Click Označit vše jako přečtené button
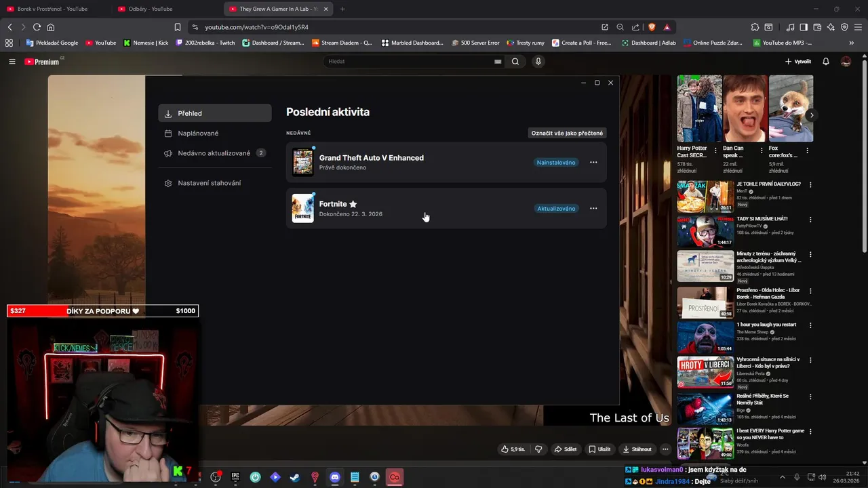The image size is (868, 488). pyautogui.click(x=567, y=133)
